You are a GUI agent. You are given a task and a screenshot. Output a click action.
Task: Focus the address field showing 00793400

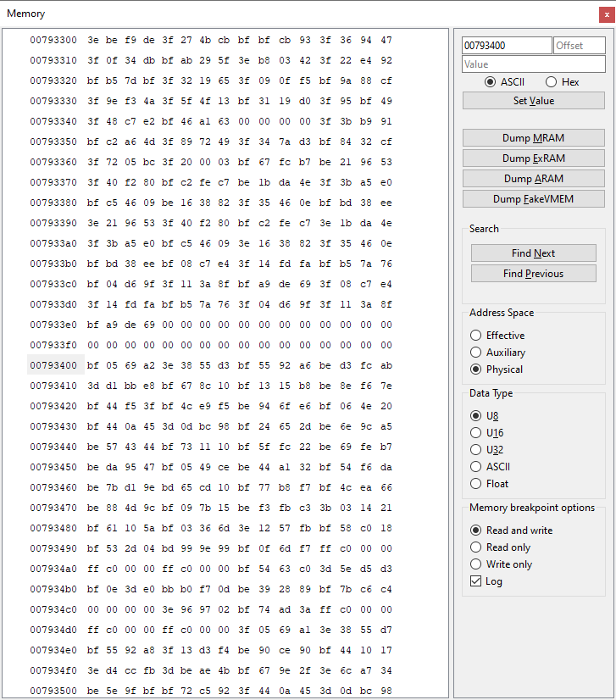click(507, 46)
